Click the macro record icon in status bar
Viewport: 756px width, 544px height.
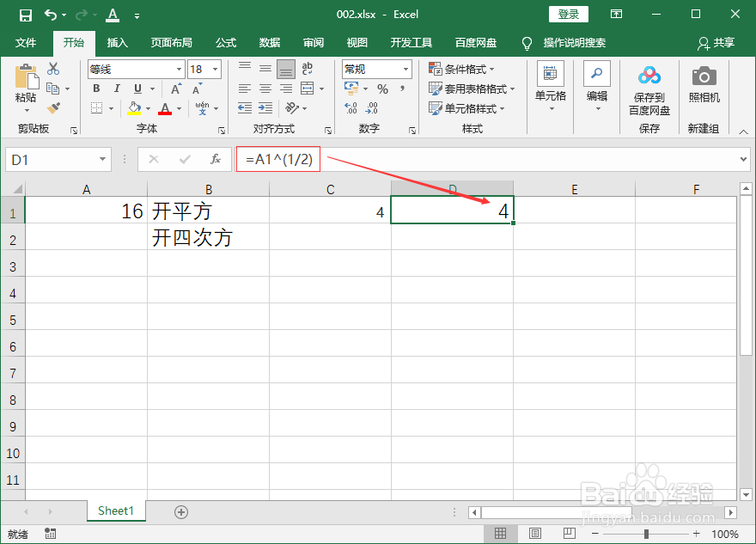point(50,534)
